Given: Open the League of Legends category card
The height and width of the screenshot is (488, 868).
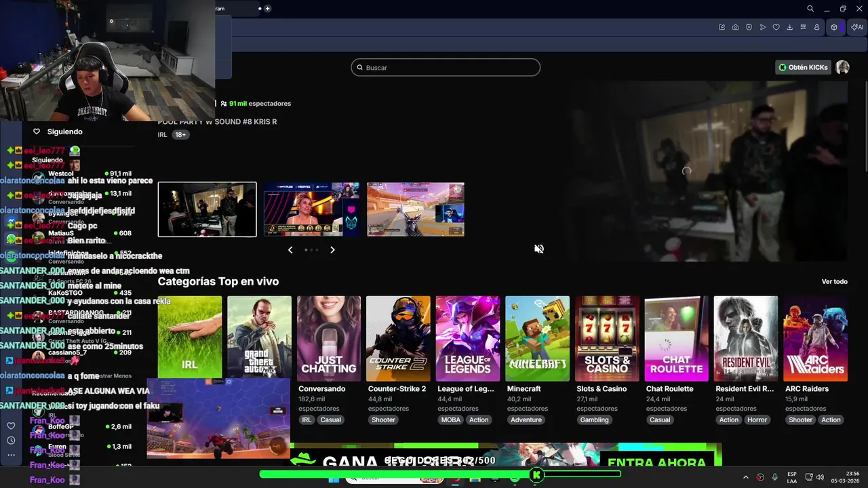Looking at the screenshot, I should (468, 338).
